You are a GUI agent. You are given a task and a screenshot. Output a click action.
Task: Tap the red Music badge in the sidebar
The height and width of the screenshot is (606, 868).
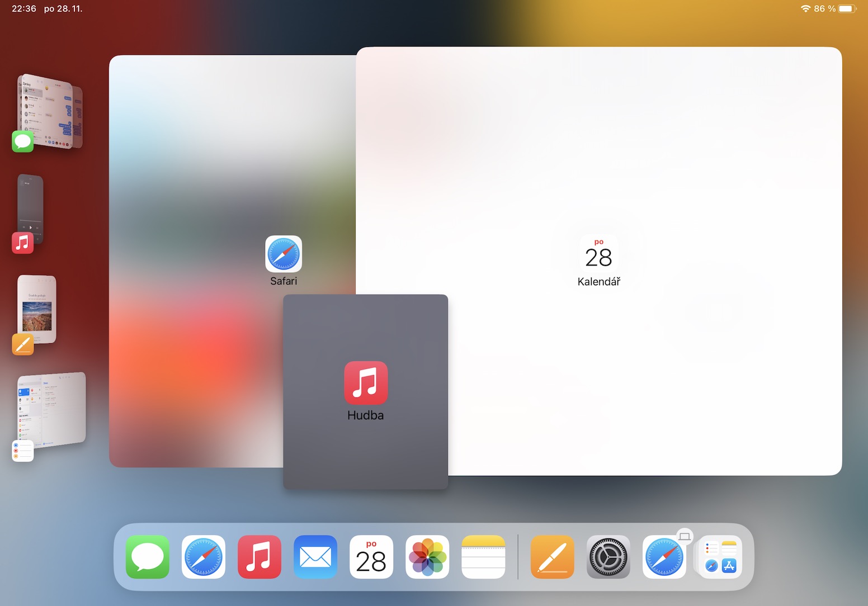point(23,243)
